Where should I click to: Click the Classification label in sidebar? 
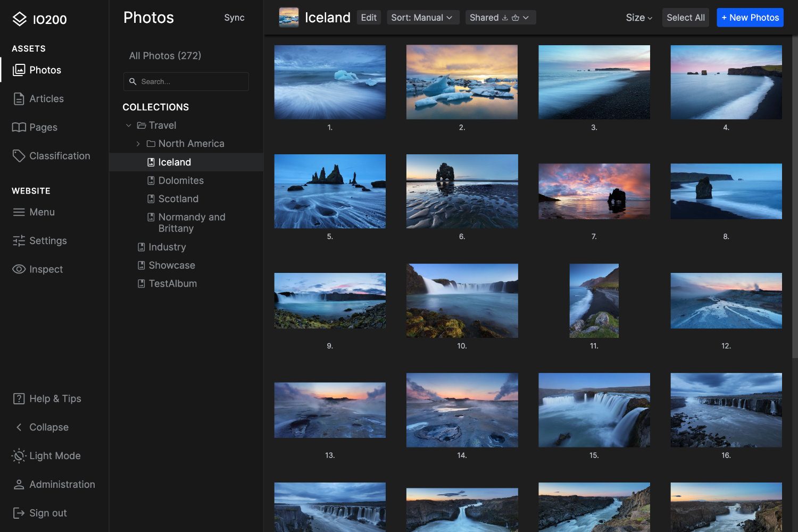(x=60, y=156)
